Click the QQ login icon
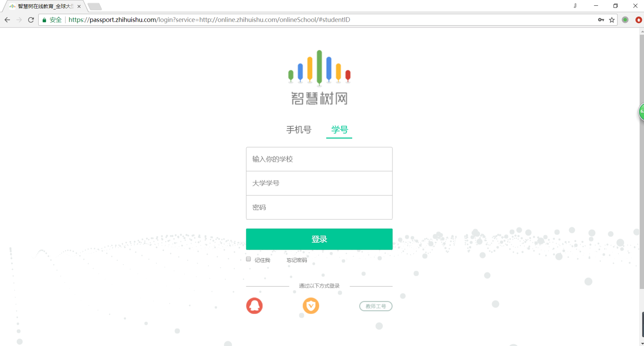Screen dimensions: 644x346 pyautogui.click(x=254, y=306)
